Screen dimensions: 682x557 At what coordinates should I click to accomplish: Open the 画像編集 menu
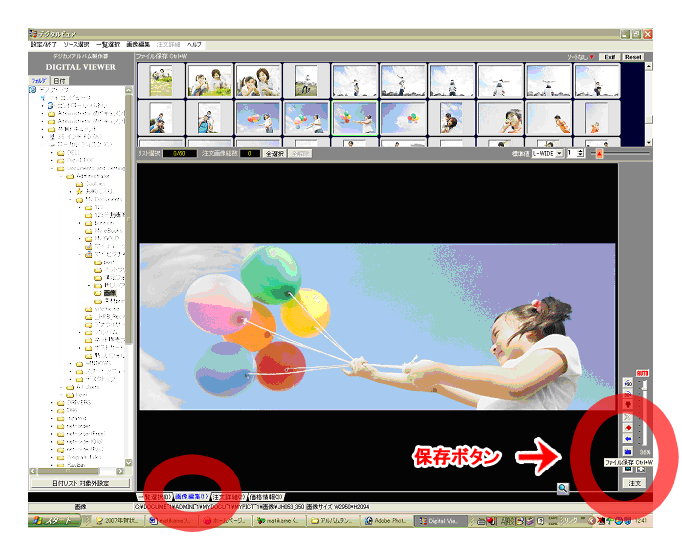pos(138,44)
